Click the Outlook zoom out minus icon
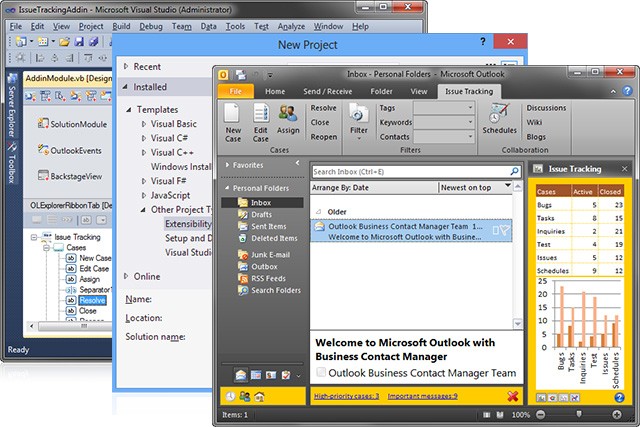This screenshot has width=640, height=427. [x=540, y=415]
